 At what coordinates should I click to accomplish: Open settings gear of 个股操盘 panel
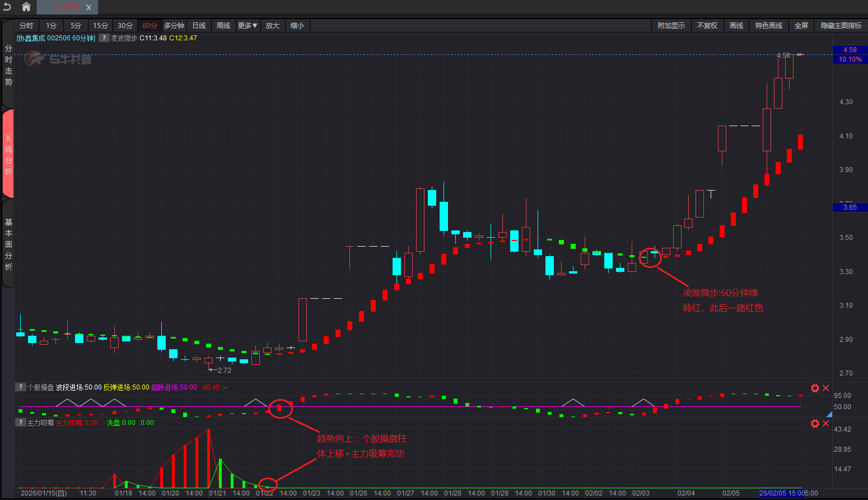(815, 388)
